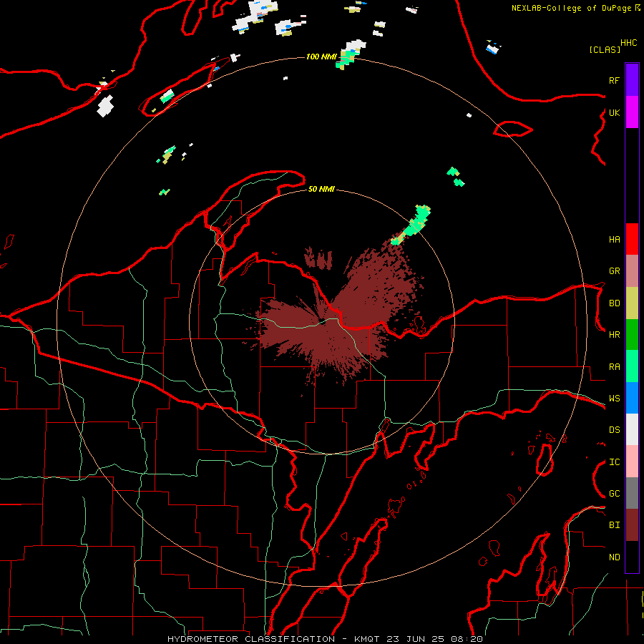This screenshot has height=644, width=644.
Task: Click the RA legend label
Action: point(614,367)
